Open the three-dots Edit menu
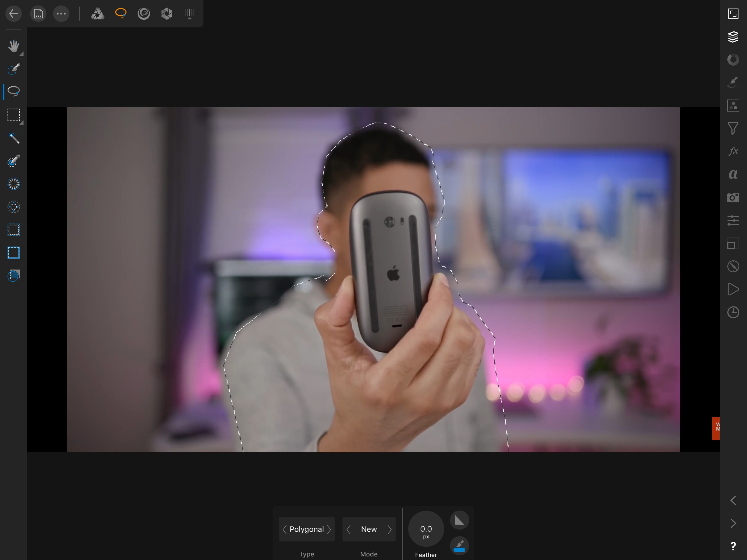Viewport: 747px width, 560px height. pyautogui.click(x=61, y=14)
